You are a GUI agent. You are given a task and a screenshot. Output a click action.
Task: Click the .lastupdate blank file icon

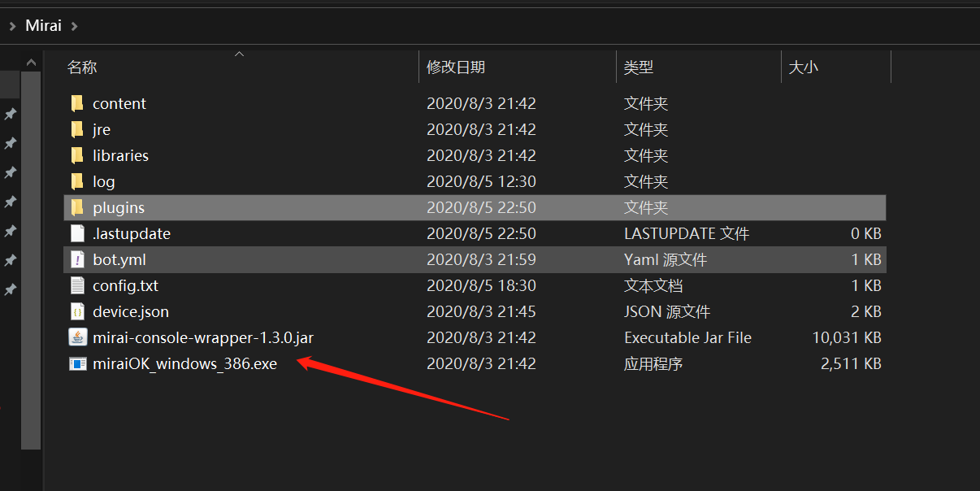(77, 233)
